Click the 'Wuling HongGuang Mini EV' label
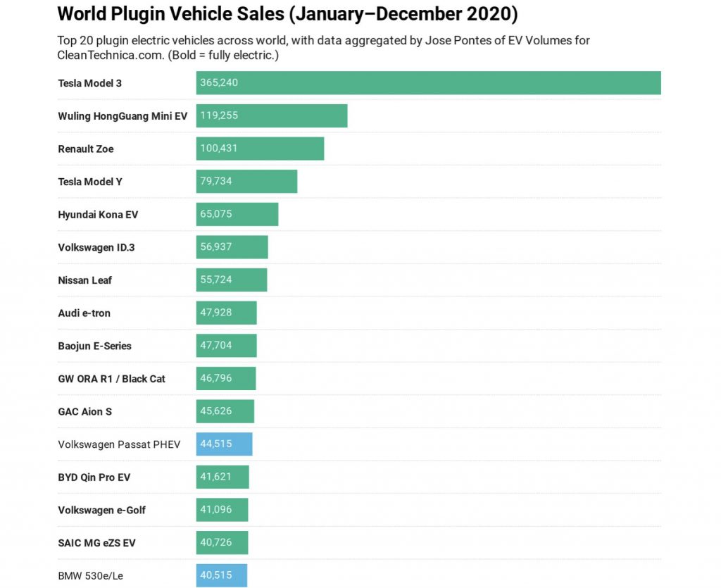This screenshot has height=588, width=721. [x=123, y=116]
